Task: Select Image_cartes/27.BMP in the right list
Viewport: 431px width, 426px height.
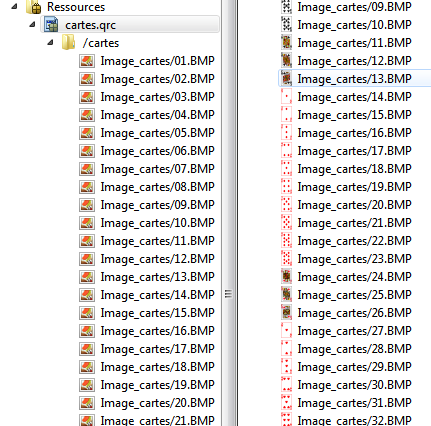Action: [x=354, y=331]
